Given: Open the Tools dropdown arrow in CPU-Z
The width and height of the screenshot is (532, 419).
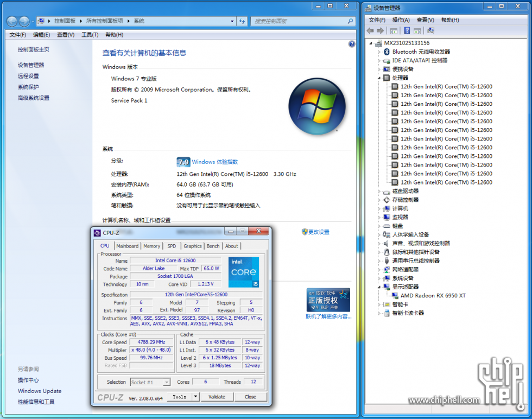Looking at the screenshot, I should (x=195, y=397).
